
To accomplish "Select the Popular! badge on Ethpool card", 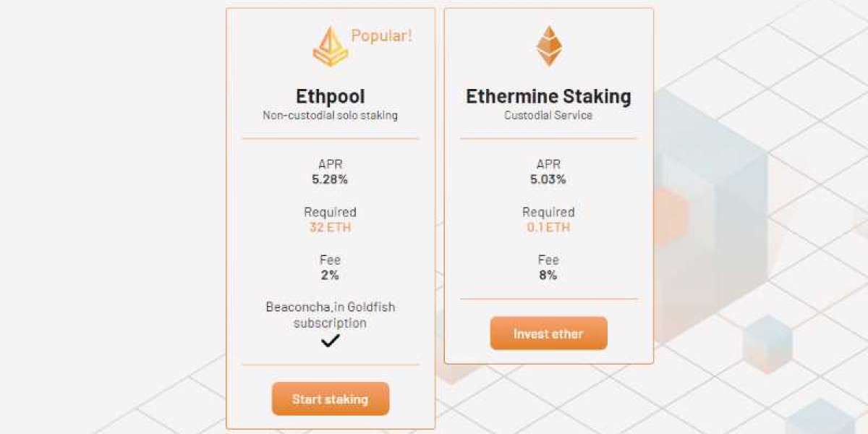I will tap(382, 35).
